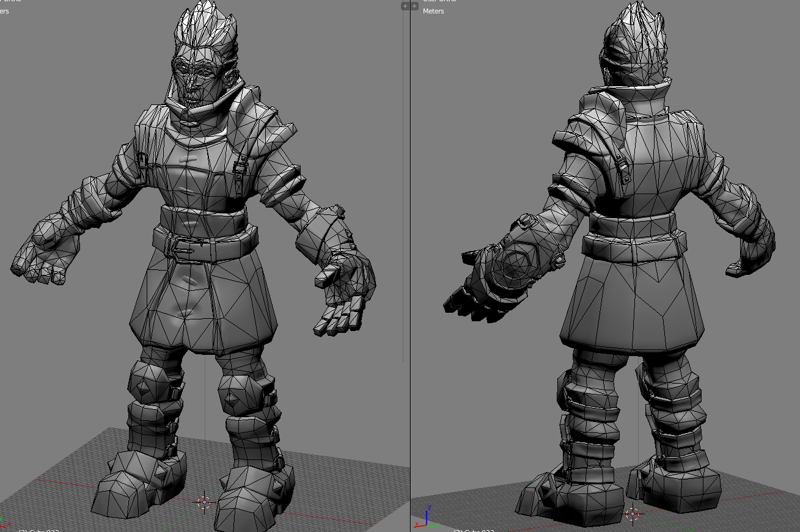Expand the left viewport's plus panel tab
This screenshot has height=532, width=800.
coord(405,6)
